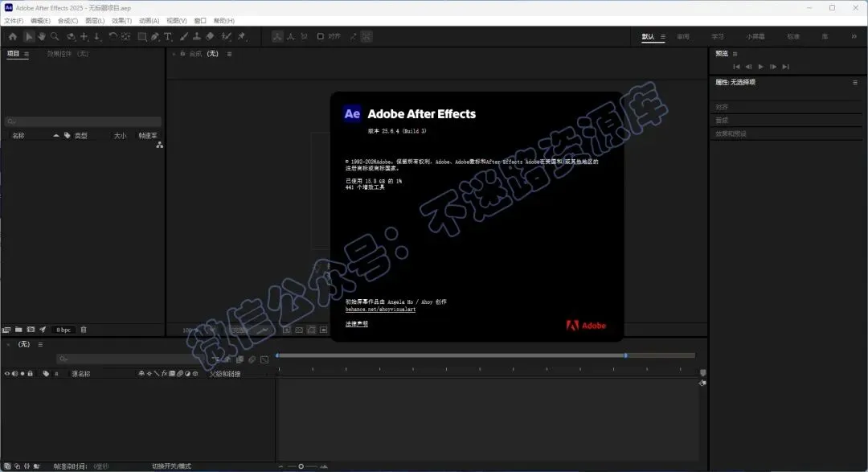Open the 法律声明 link in About dialog
Viewport: 868px width, 472px height.
coord(357,324)
